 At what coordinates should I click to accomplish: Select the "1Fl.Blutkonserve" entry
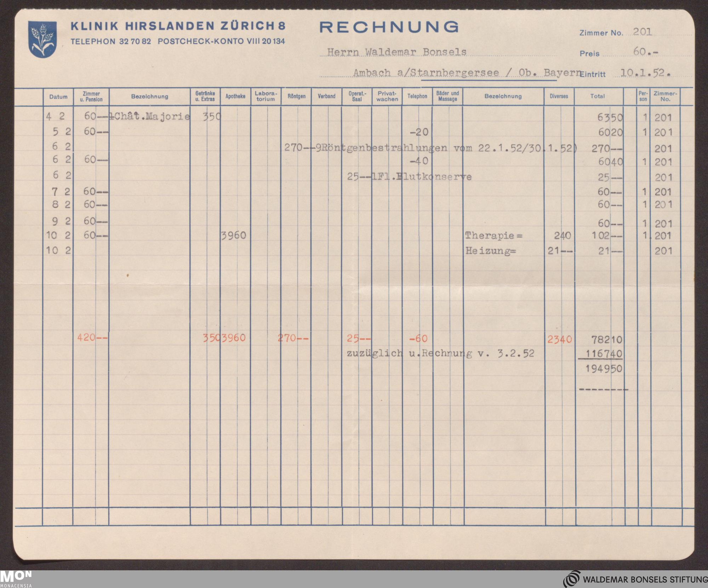(x=422, y=177)
